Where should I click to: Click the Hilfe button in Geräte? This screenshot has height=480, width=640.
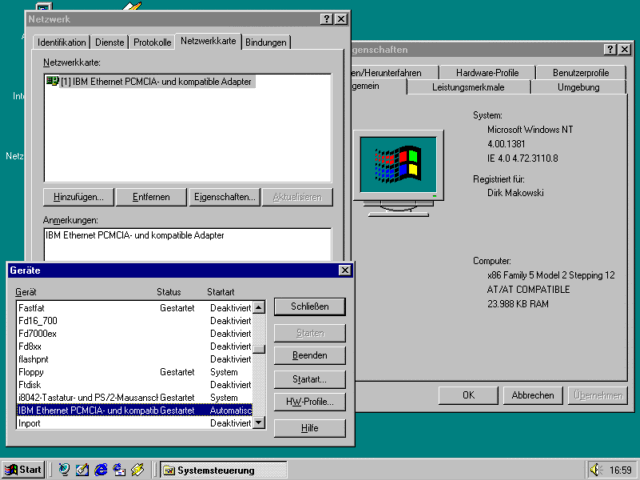coord(310,428)
